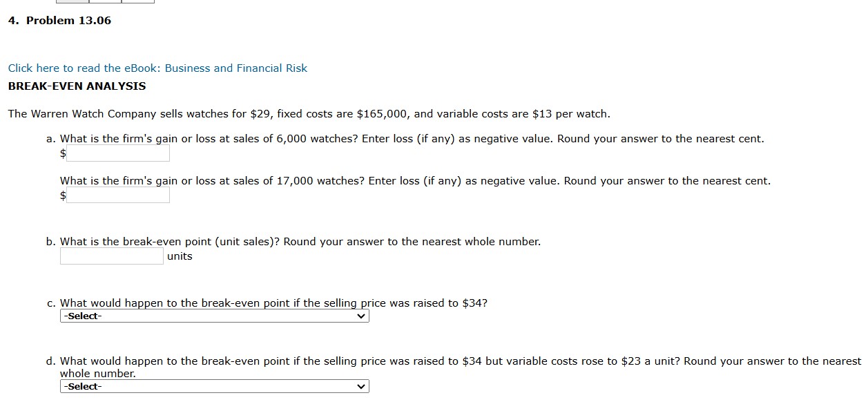
Task: Open the eBook: Business and Financial Risk
Action: [157, 68]
